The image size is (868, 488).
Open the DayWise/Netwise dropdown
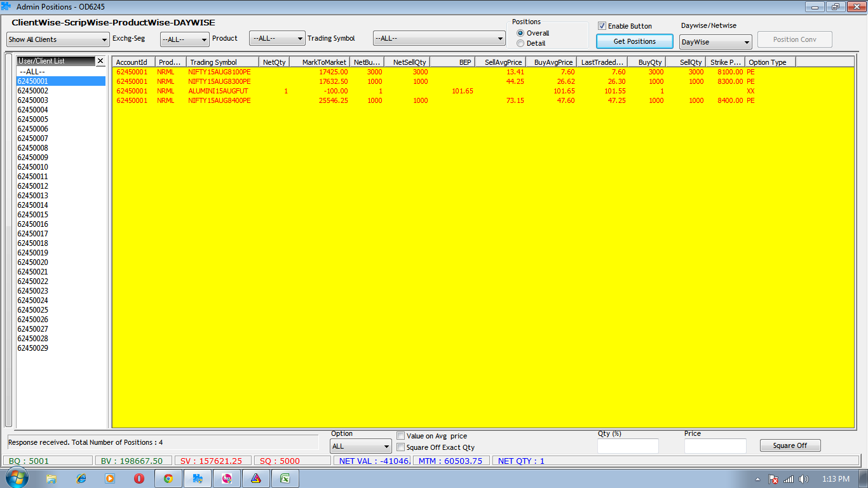[x=715, y=42]
